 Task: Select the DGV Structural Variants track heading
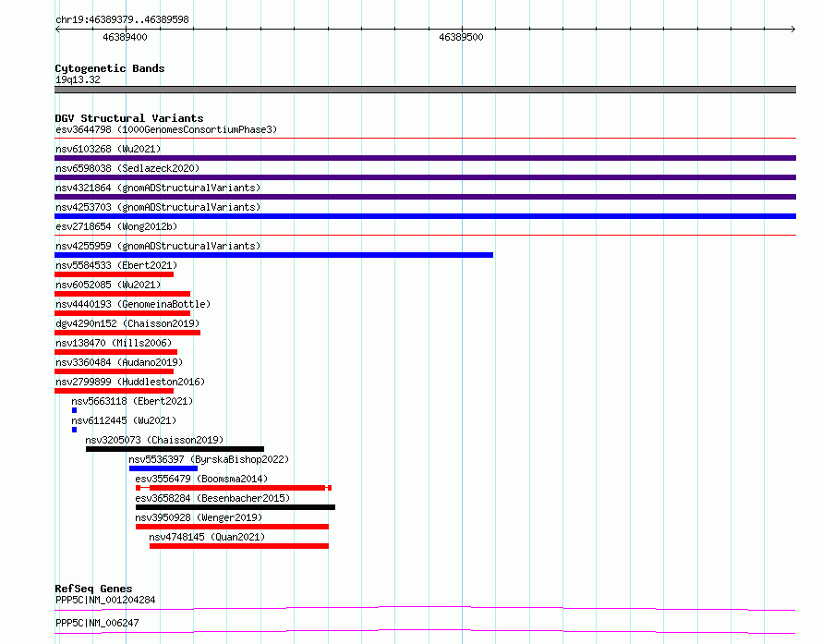tap(129, 118)
